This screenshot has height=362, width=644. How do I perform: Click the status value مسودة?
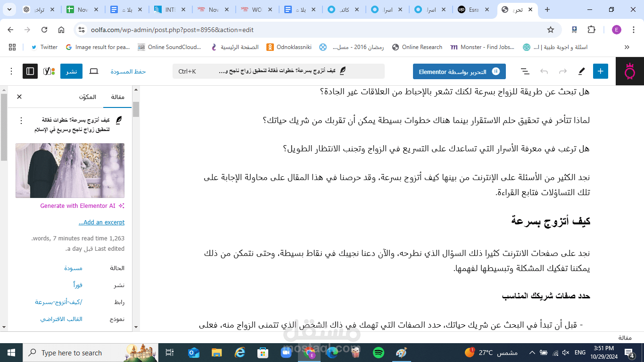73,268
